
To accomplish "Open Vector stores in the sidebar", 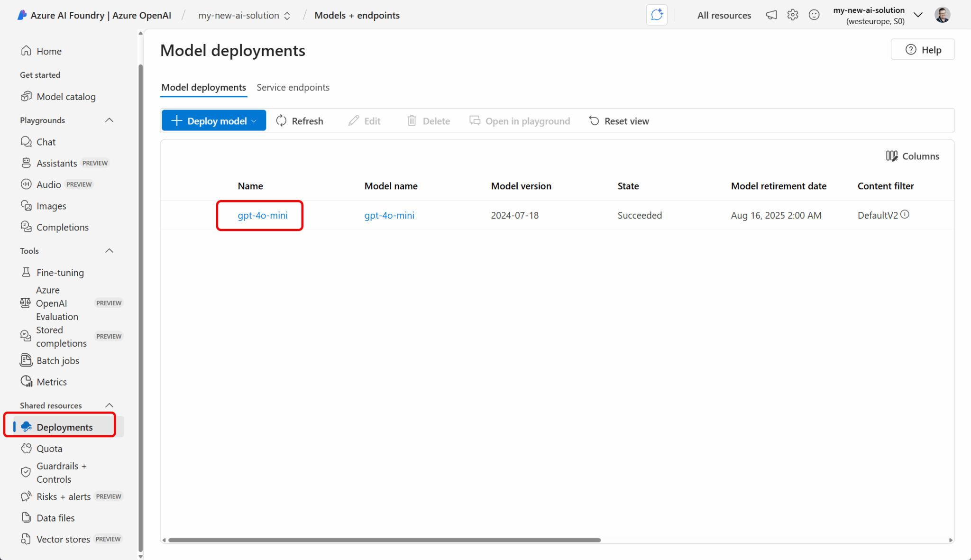I will click(62, 539).
